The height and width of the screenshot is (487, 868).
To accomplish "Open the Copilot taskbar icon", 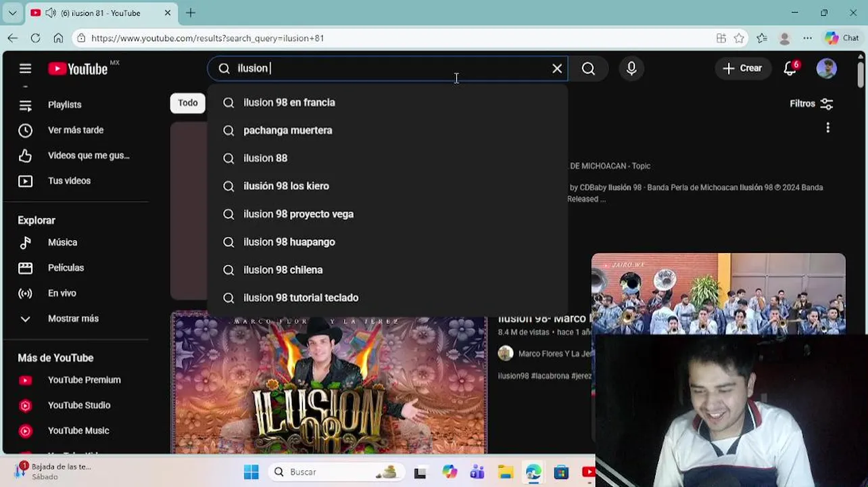I will pos(449,472).
